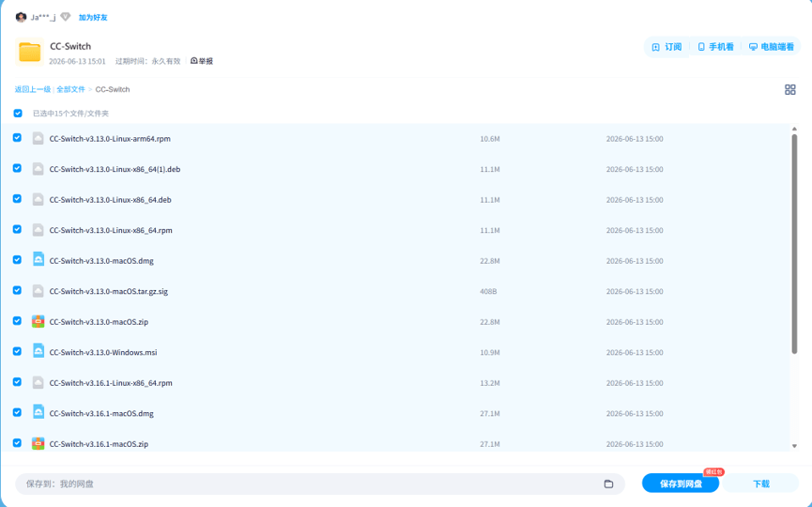Click the 手机看 view on phone button
The image size is (812, 507).
coord(715,47)
